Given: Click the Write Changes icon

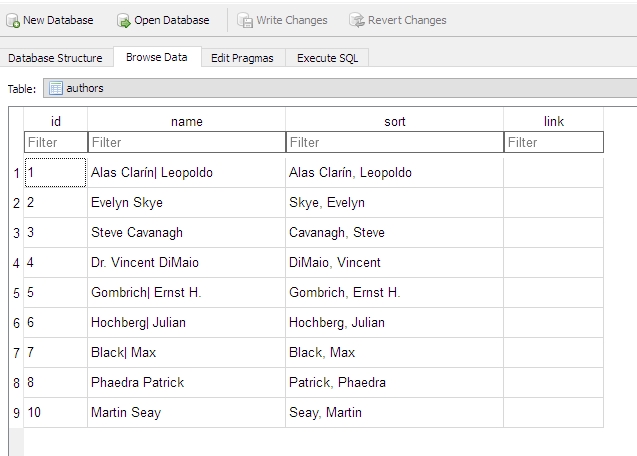Looking at the screenshot, I should pyautogui.click(x=245, y=20).
